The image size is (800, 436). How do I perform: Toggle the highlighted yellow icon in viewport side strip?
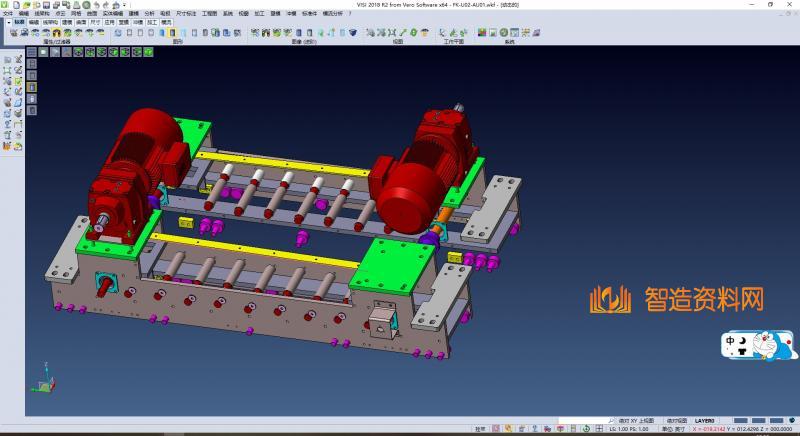(x=31, y=87)
